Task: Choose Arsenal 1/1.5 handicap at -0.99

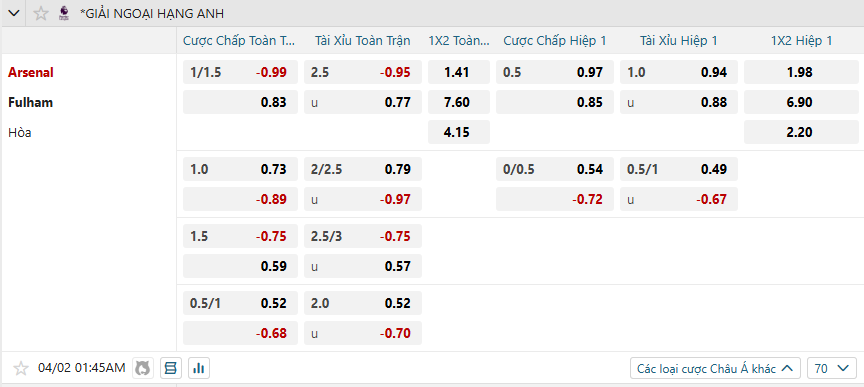Action: pyautogui.click(x=240, y=72)
